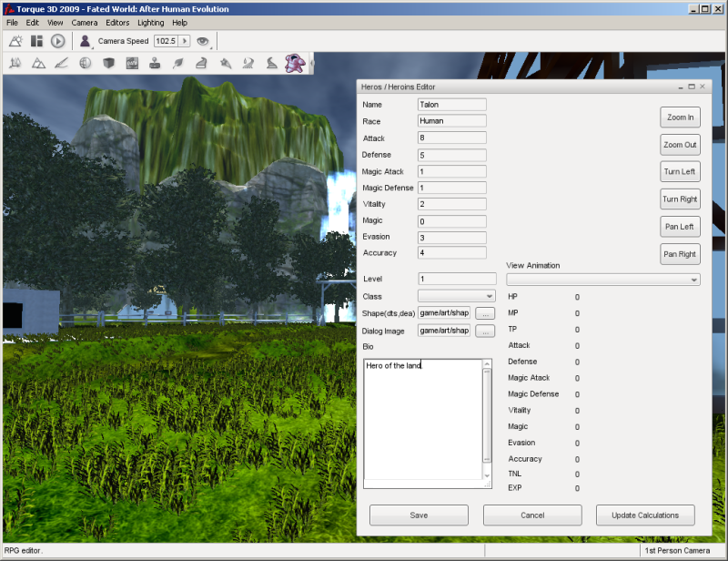Screen dimensions: 728x561
Task: Expand the View Animation dropdown
Action: [x=603, y=280]
